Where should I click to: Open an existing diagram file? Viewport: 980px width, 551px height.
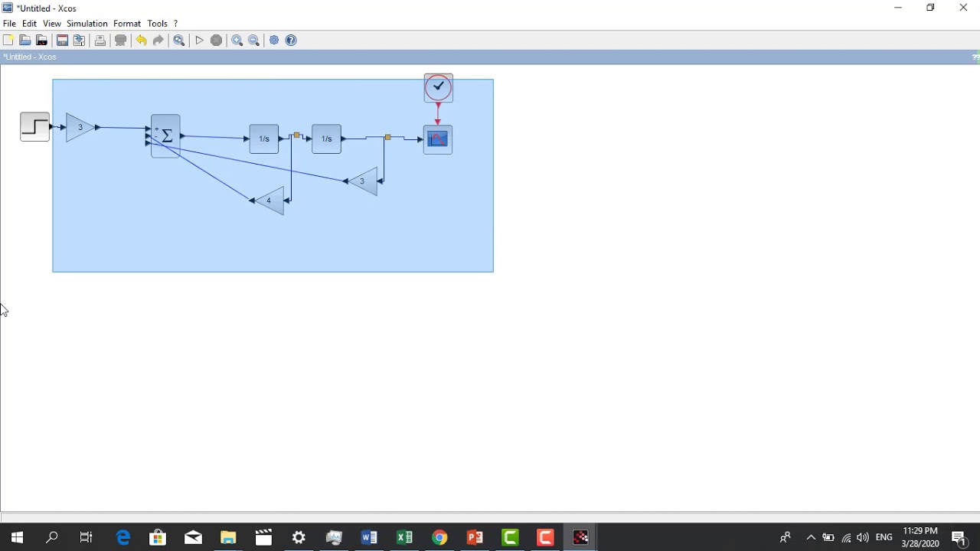click(25, 41)
